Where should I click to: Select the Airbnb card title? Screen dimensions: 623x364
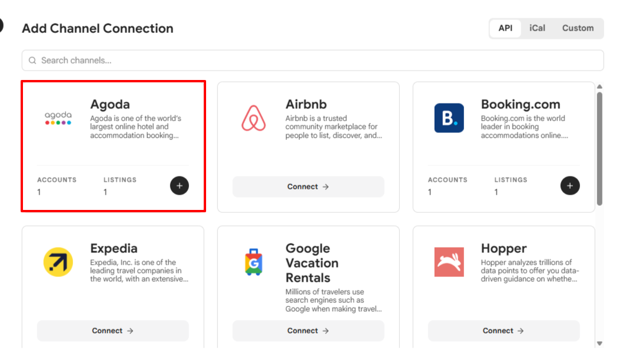[306, 104]
